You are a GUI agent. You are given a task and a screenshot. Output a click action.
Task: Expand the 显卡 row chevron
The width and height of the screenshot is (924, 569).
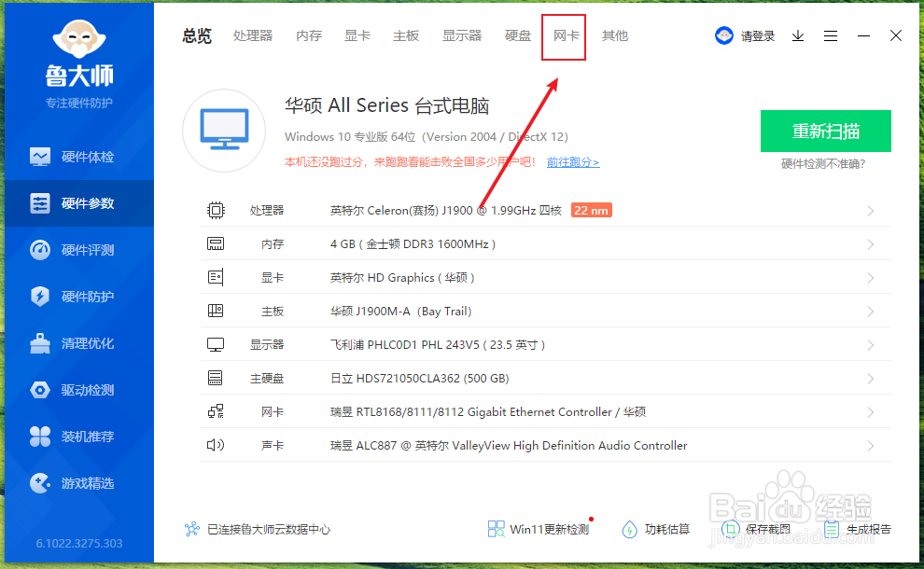[871, 278]
